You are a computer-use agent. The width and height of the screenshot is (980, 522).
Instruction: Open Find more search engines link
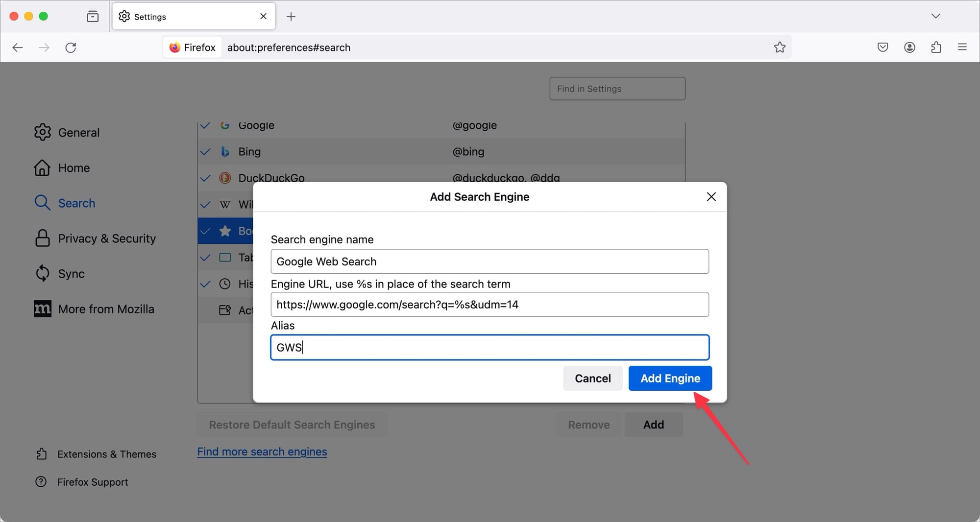pos(262,451)
